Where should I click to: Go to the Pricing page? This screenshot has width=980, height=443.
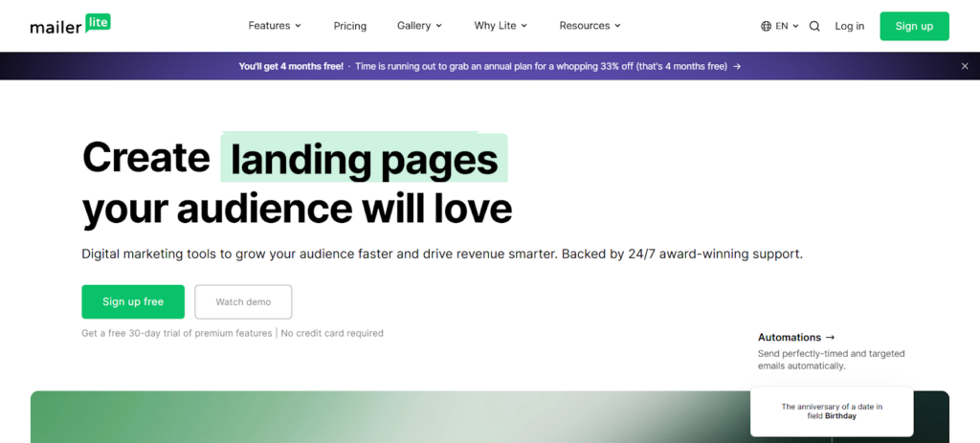(350, 26)
